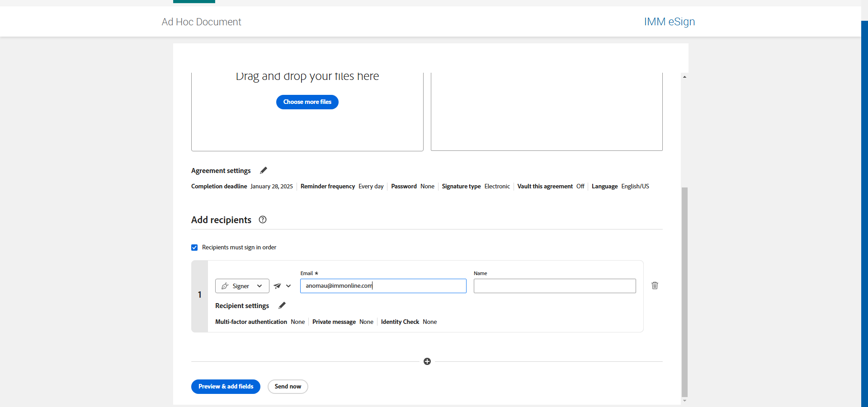
Task: Focus the recipient Name field
Action: tap(555, 286)
